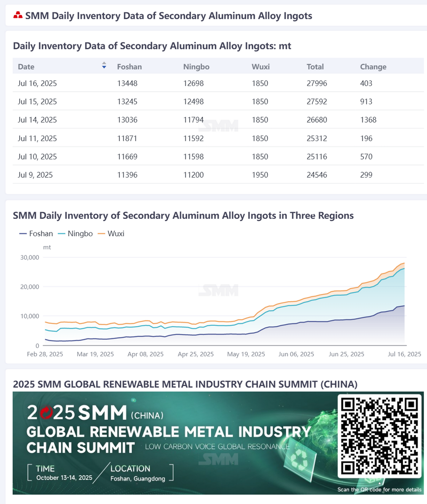Toggle the Foshan series in chart legend
The width and height of the screenshot is (427, 504).
36,234
